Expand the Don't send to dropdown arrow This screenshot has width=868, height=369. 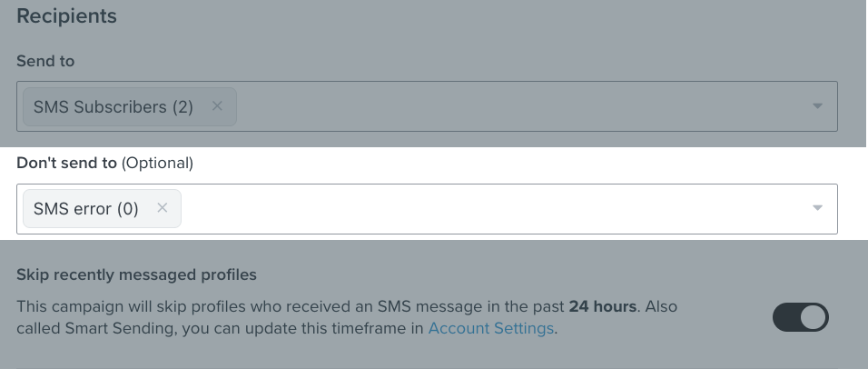point(817,208)
